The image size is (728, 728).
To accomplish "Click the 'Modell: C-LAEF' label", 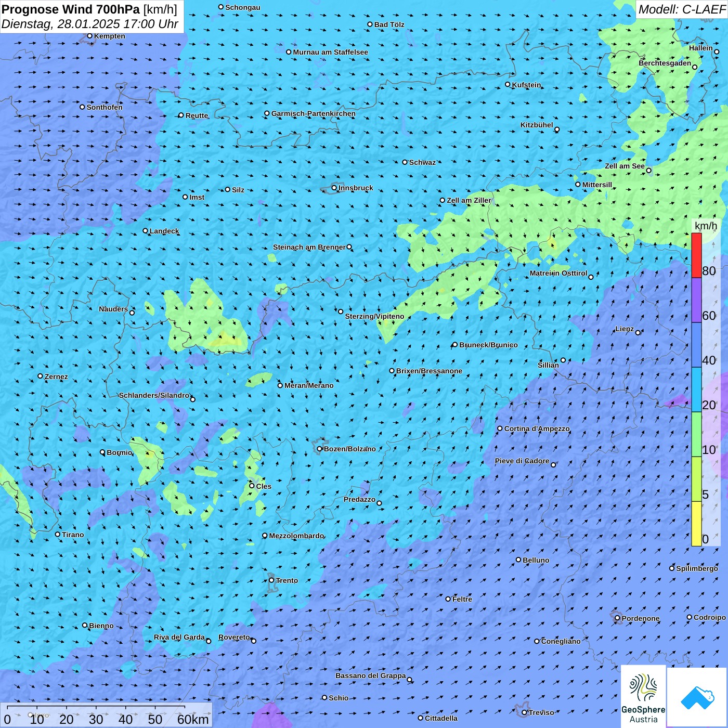I will coord(682,9).
